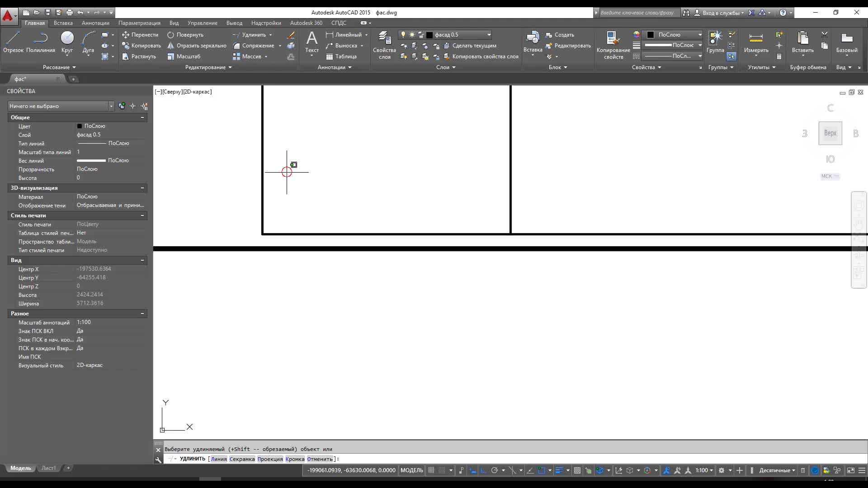Open the СПДС ribbon tab
868x488 pixels.
[x=339, y=23]
